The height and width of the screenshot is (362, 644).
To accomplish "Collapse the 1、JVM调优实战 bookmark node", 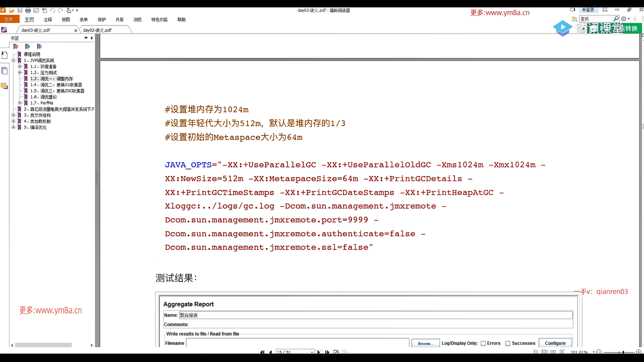I will (x=13, y=60).
